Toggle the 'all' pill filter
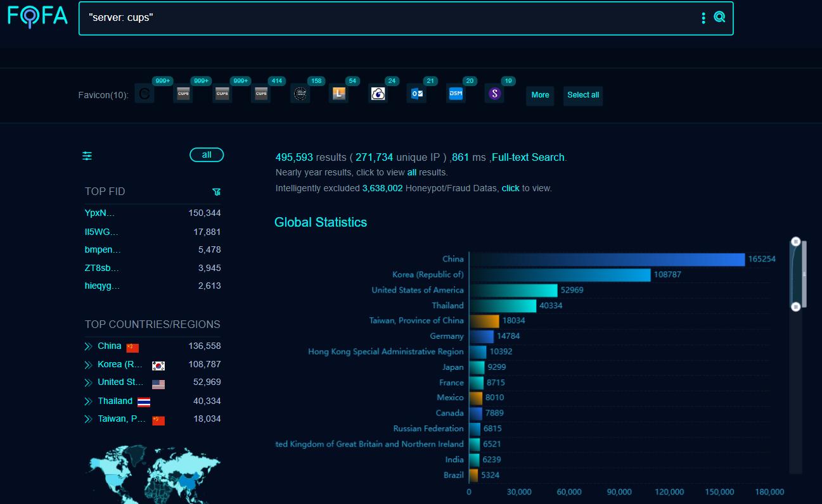This screenshot has width=822, height=504. pos(207,155)
